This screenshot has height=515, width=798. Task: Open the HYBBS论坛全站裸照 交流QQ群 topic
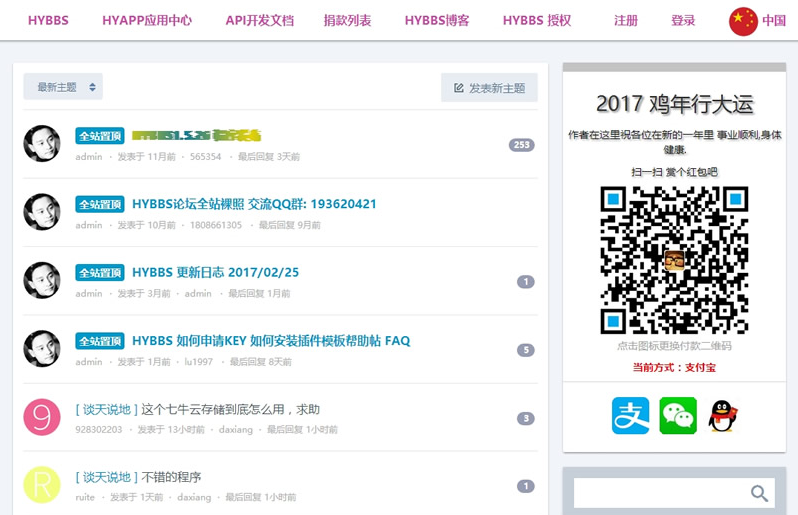[x=254, y=204]
